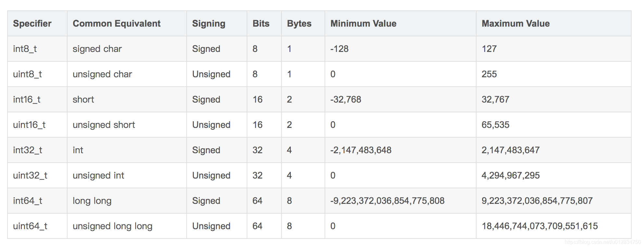Select the -32,768 minimum value
Screen dimensions: 644x248
click(x=346, y=99)
